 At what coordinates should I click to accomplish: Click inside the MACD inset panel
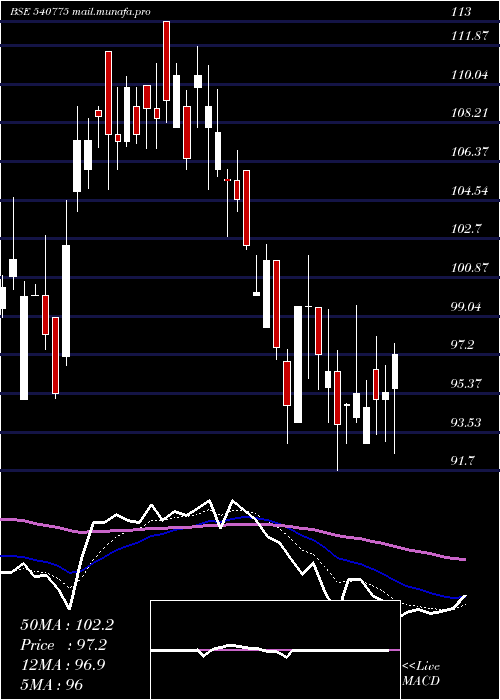click(275, 650)
